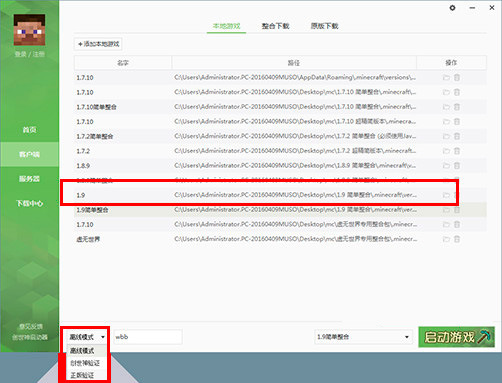Viewport: 502px width, 383px height.
Task: Click the path of the 1.7.2简单整合 entry
Action: [295, 136]
